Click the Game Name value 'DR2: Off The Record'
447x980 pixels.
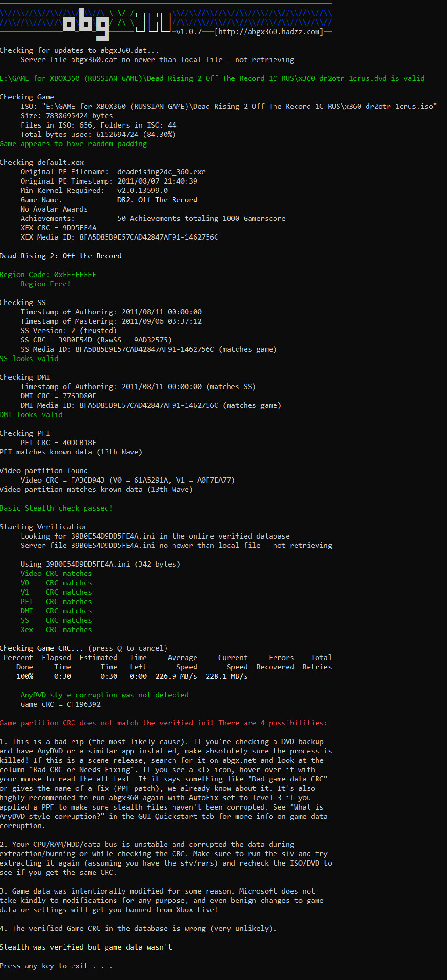click(157, 200)
